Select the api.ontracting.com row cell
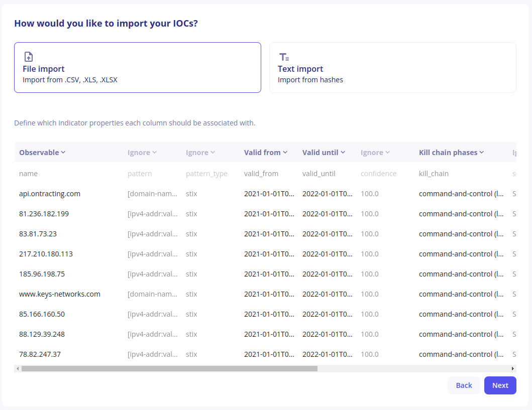This screenshot has height=410, width=532. pos(50,194)
